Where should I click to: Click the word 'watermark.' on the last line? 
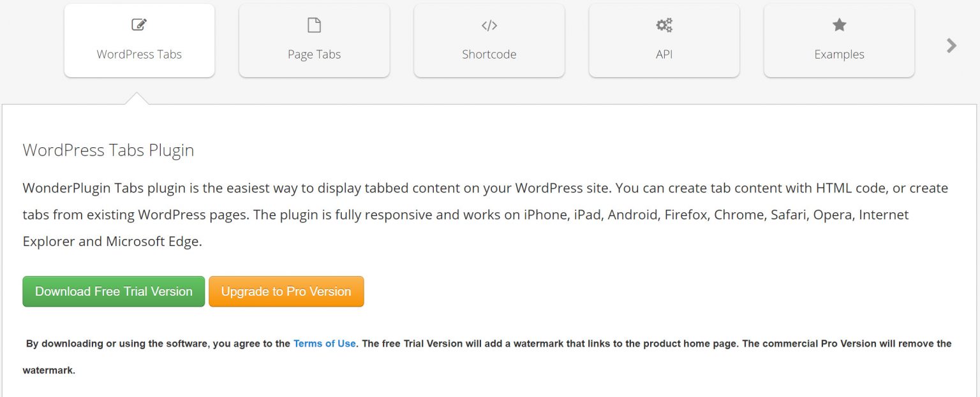click(x=49, y=370)
